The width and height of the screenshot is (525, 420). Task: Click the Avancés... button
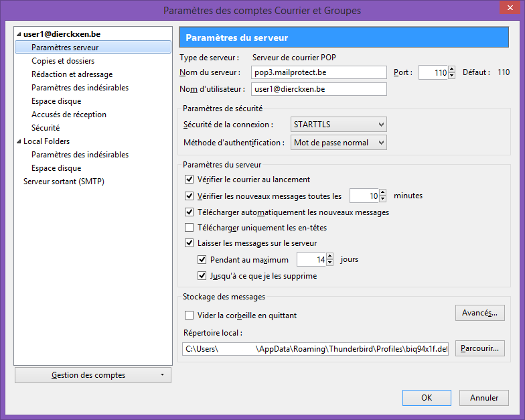pos(479,313)
